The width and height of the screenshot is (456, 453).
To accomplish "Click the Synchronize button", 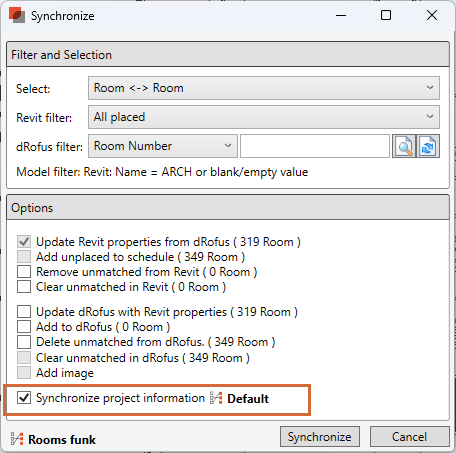I will pos(320,436).
